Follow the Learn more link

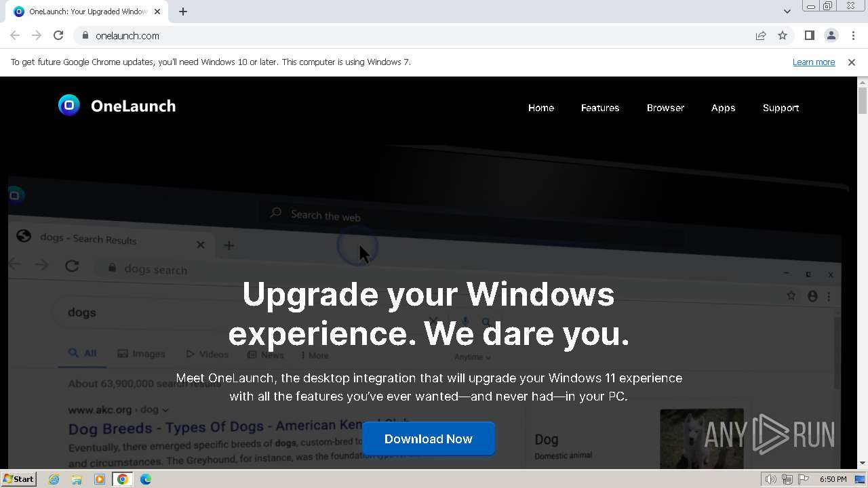[x=814, y=62]
